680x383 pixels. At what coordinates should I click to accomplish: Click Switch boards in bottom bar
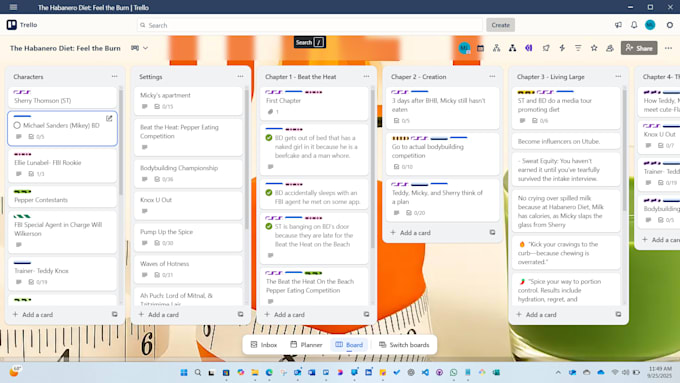[x=404, y=345]
